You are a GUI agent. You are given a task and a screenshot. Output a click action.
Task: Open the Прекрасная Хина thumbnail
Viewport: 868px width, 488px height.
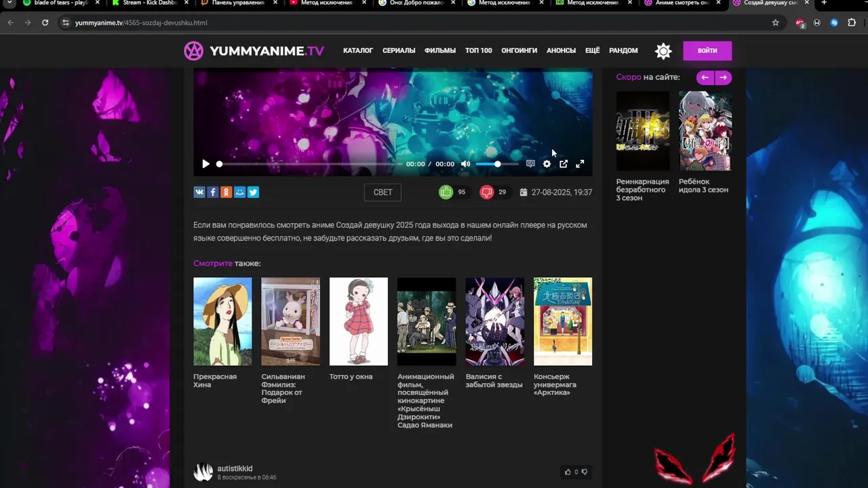tap(222, 321)
